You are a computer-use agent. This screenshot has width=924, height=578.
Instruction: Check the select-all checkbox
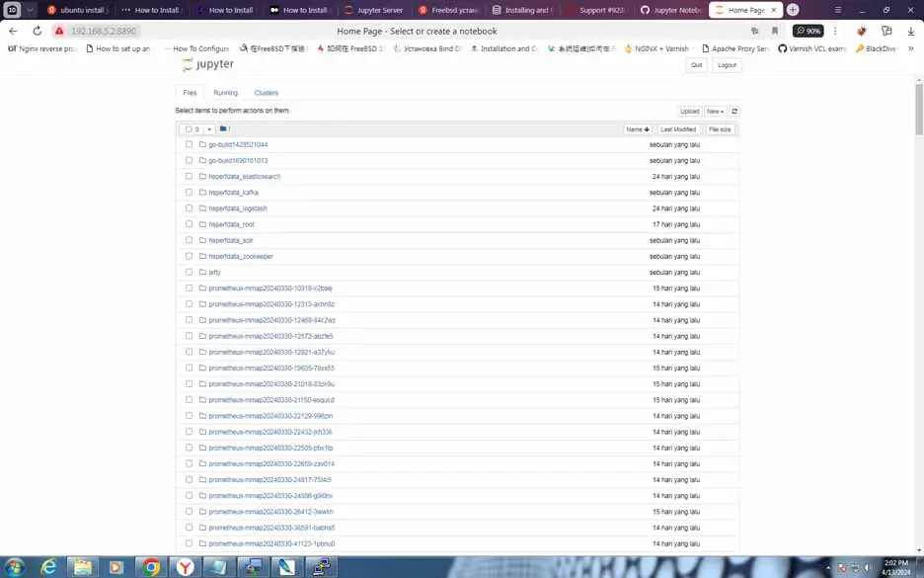tap(189, 128)
